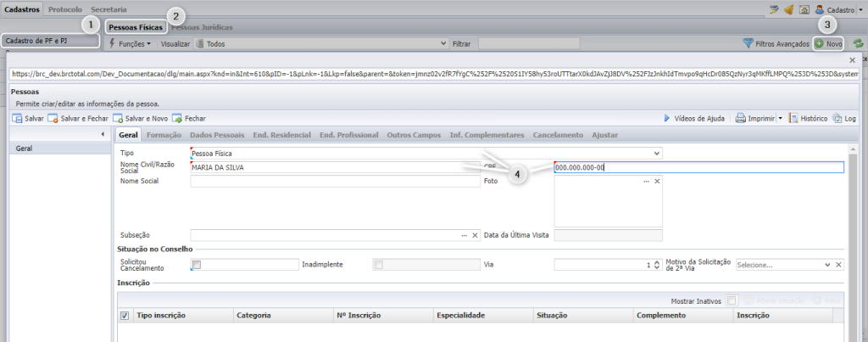
Task: Click the Nome Social input field
Action: (x=336, y=182)
